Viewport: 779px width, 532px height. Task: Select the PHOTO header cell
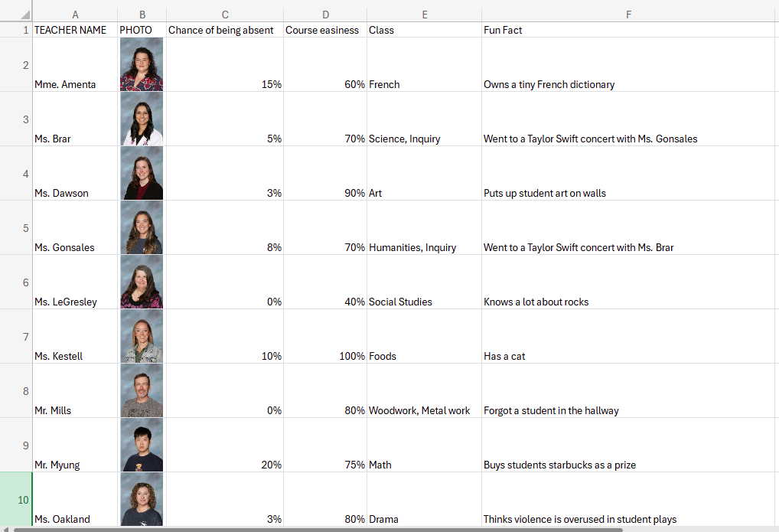click(142, 30)
